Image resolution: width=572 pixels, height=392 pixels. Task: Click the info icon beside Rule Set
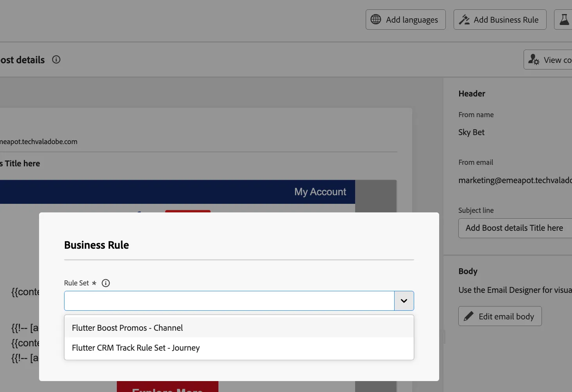point(105,283)
